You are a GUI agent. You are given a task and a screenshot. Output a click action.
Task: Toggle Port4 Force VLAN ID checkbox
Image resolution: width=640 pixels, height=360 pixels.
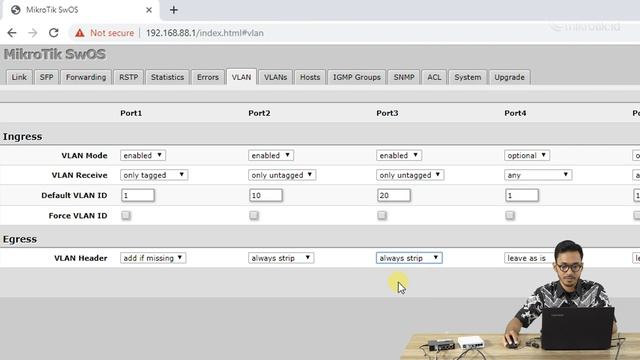pyautogui.click(x=510, y=215)
